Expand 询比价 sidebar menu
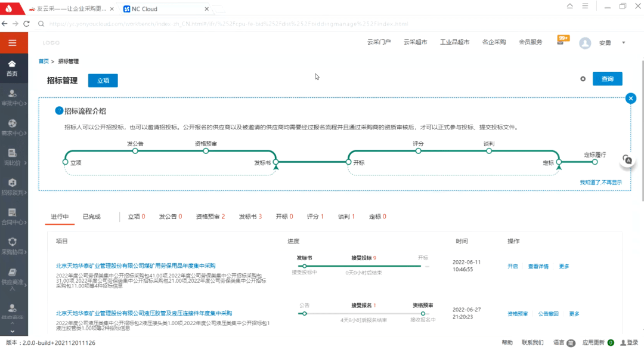This screenshot has width=644, height=349. [x=12, y=157]
